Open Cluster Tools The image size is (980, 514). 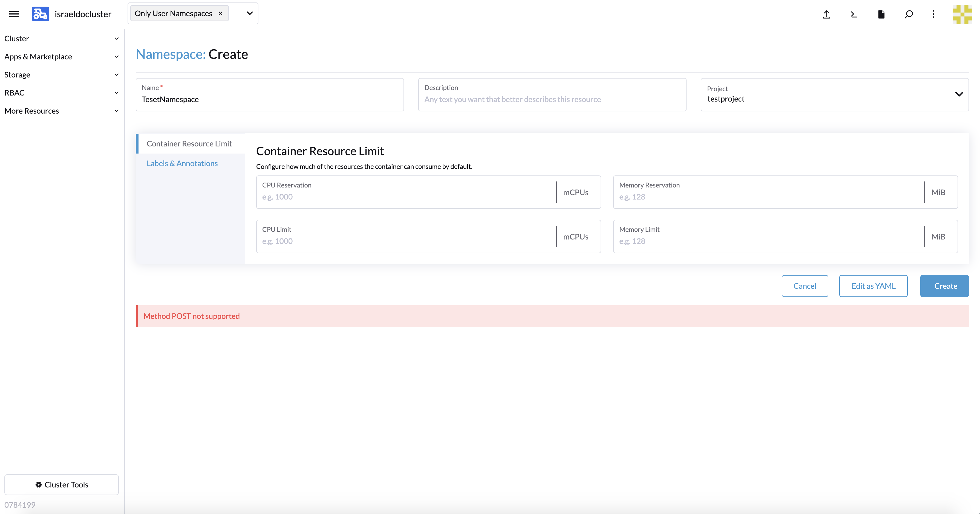point(62,484)
